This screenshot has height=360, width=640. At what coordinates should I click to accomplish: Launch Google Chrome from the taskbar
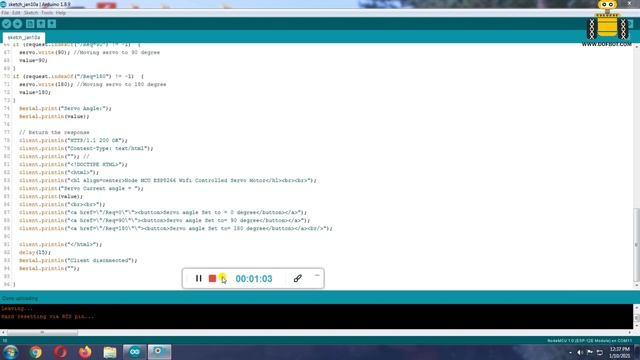[36, 352]
